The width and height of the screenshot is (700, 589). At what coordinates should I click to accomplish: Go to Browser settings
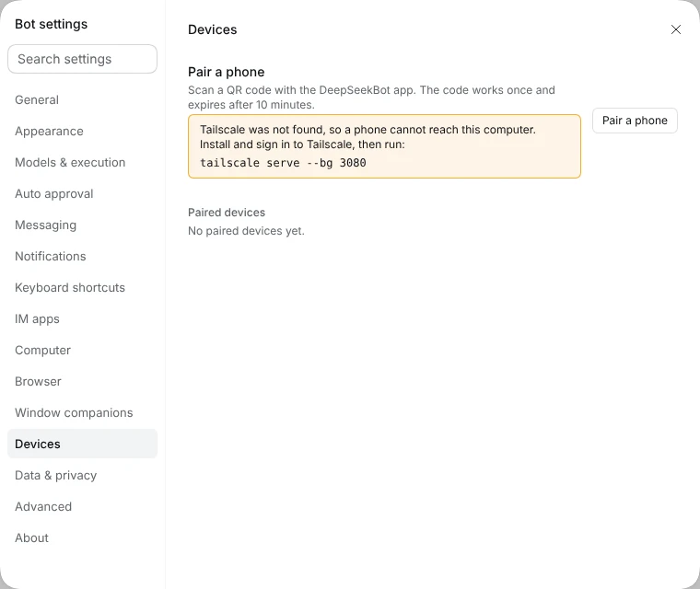[82, 381]
